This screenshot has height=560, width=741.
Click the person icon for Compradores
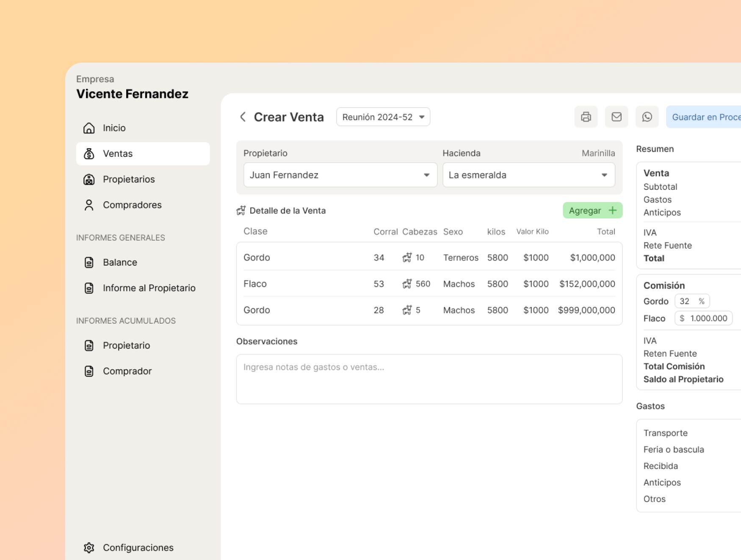point(89,205)
